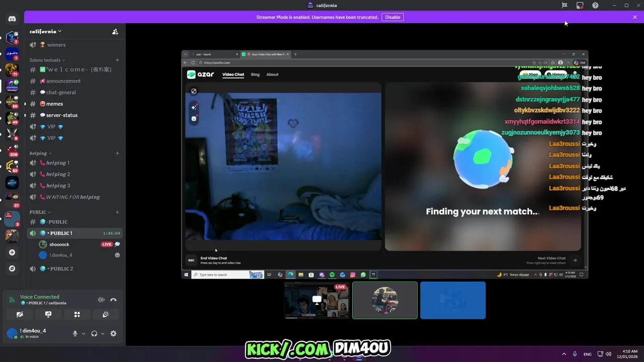Image resolution: width=644 pixels, height=362 pixels.
Task: Open microphone input options chevron
Action: pyautogui.click(x=84, y=333)
